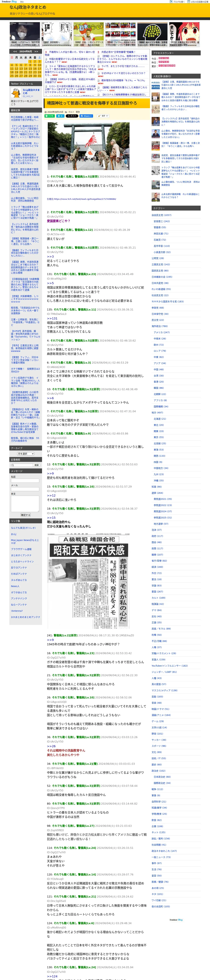Select calendar date 15

point(30,69)
